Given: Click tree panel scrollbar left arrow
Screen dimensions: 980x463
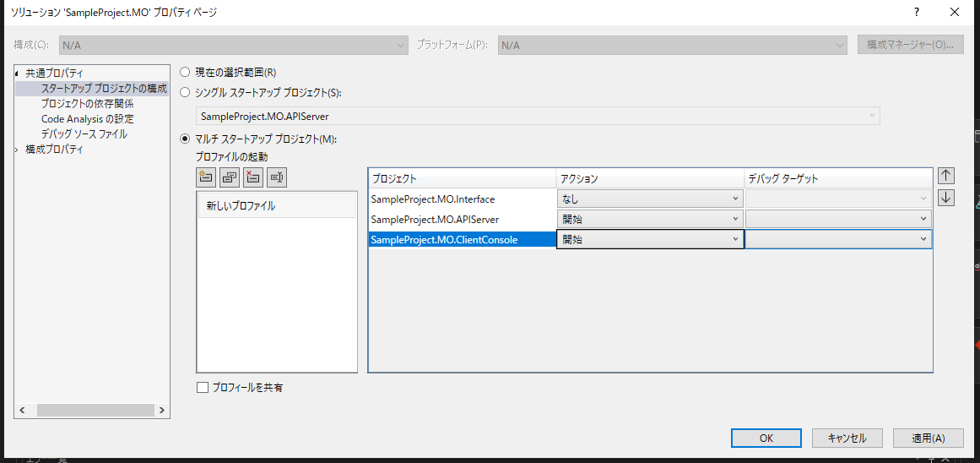Looking at the screenshot, I should coord(22,411).
